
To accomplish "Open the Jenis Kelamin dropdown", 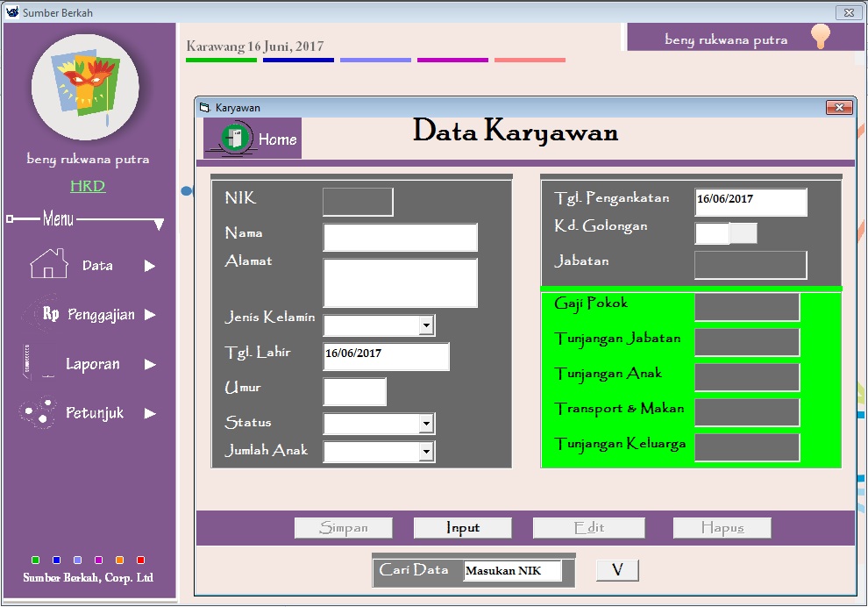I will click(427, 325).
